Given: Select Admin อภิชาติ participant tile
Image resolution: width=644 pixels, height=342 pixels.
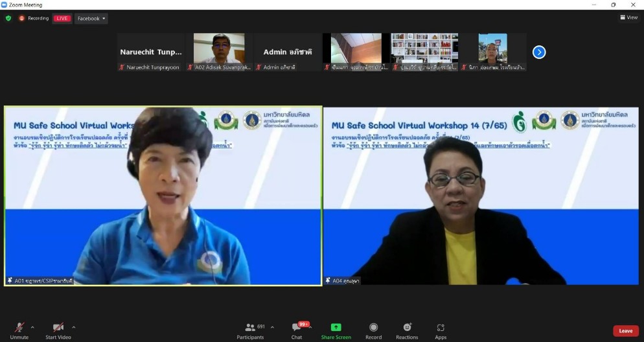Looking at the screenshot, I should point(288,52).
